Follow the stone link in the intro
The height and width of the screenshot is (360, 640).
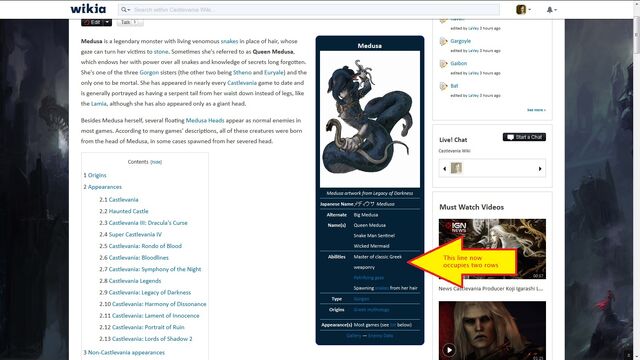(x=161, y=52)
